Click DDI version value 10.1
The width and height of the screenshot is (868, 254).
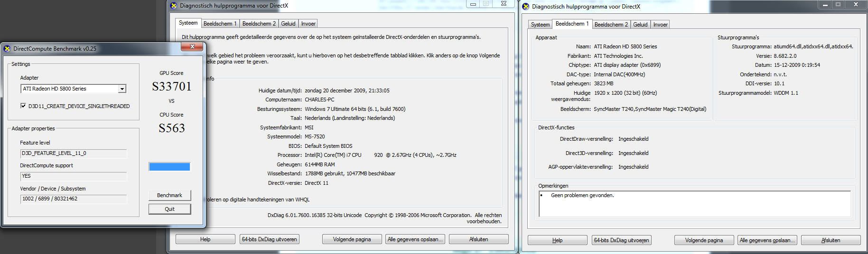pos(779,83)
